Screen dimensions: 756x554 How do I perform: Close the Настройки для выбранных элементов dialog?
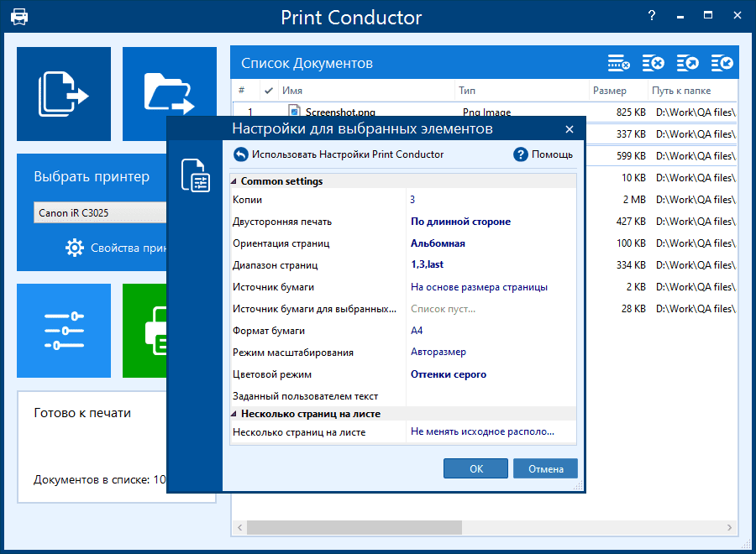coord(570,129)
